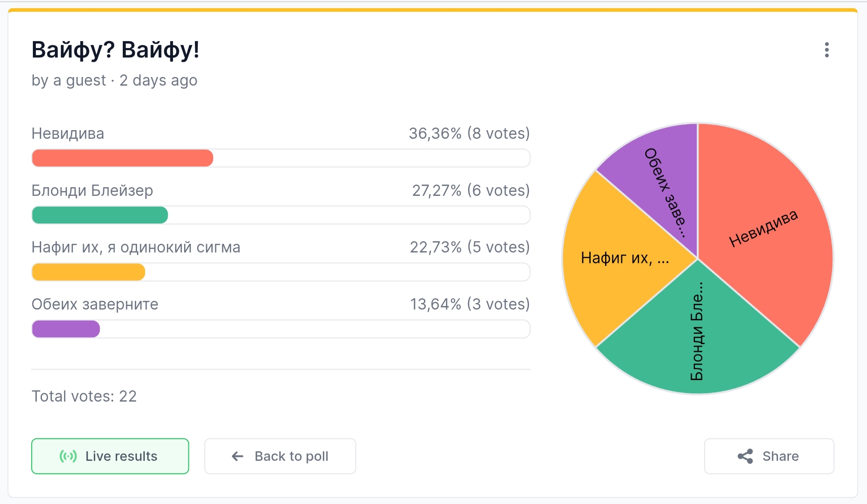Click the poll title Вайфу? Вайфу!

(115, 50)
